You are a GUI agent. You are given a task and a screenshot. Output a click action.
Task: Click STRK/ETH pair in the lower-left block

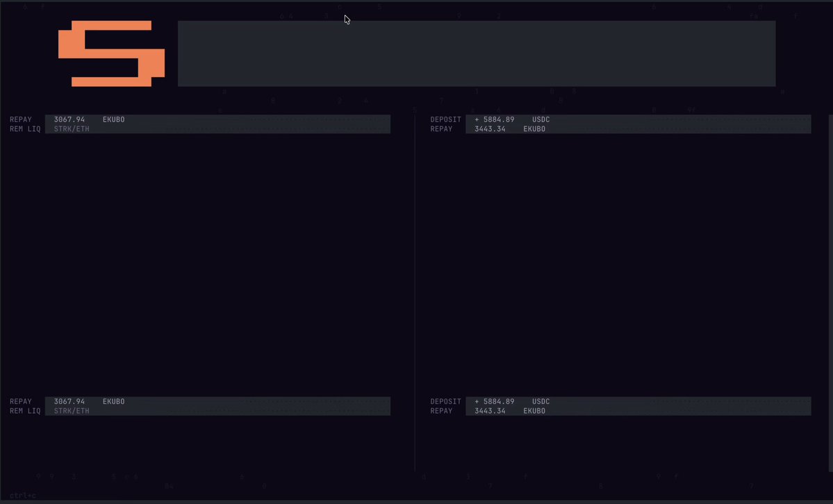[72, 411]
